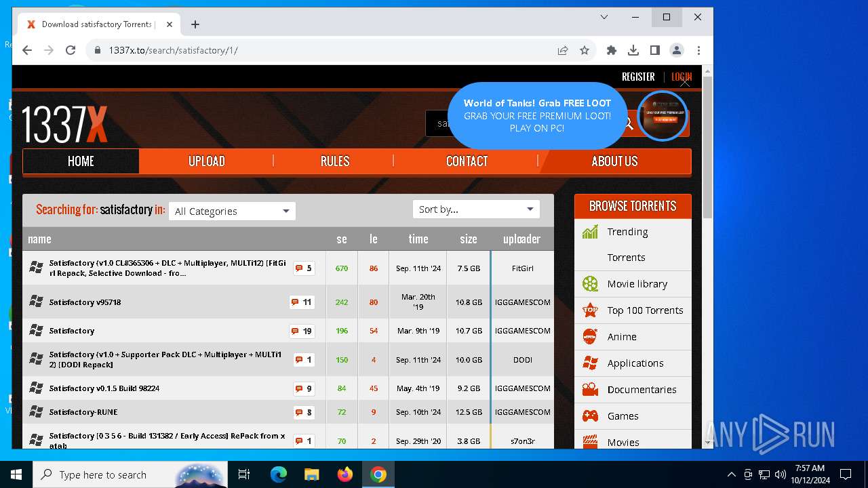Click the share page icon in address bar
Image resolution: width=868 pixels, height=488 pixels.
563,50
